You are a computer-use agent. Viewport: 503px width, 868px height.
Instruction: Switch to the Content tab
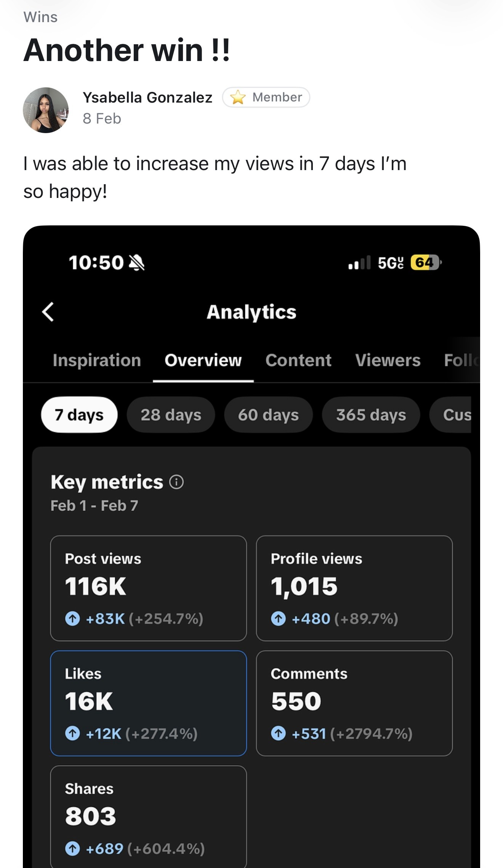298,360
